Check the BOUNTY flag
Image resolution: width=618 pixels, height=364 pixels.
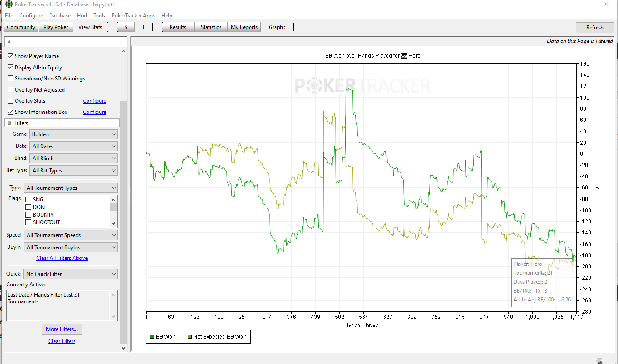[x=29, y=215]
